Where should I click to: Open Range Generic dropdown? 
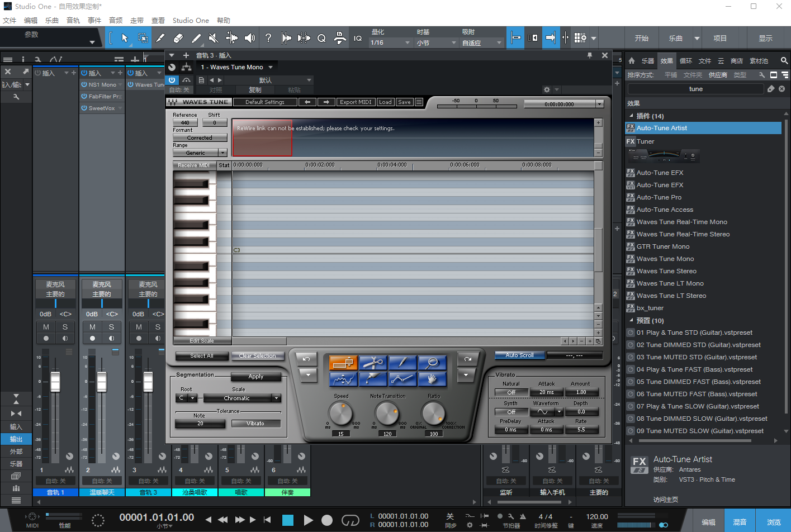[200, 153]
